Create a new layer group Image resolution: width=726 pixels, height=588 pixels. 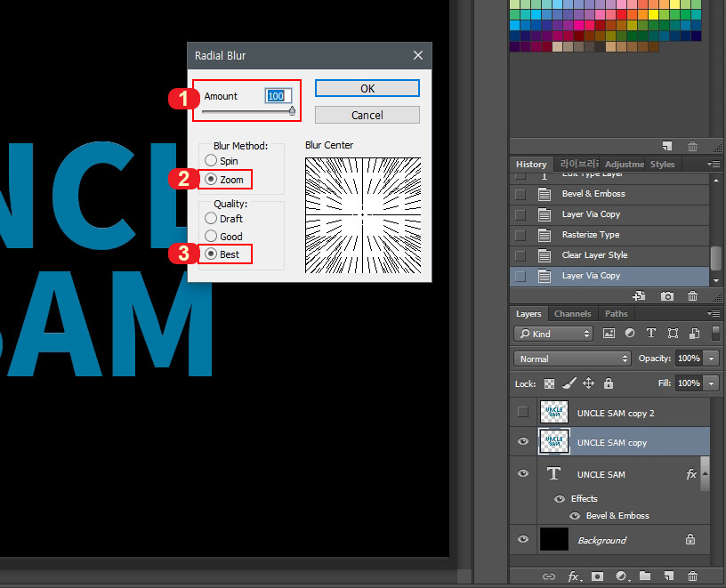pyautogui.click(x=645, y=576)
